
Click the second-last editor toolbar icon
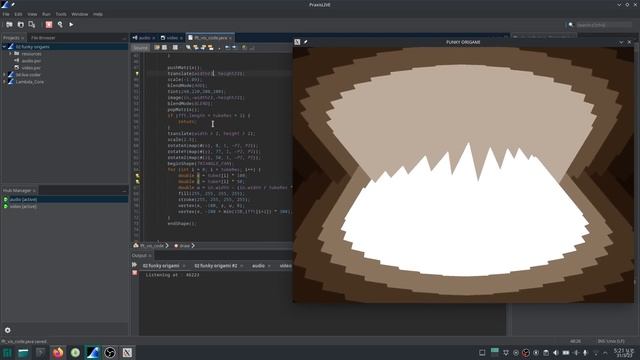(x=244, y=48)
